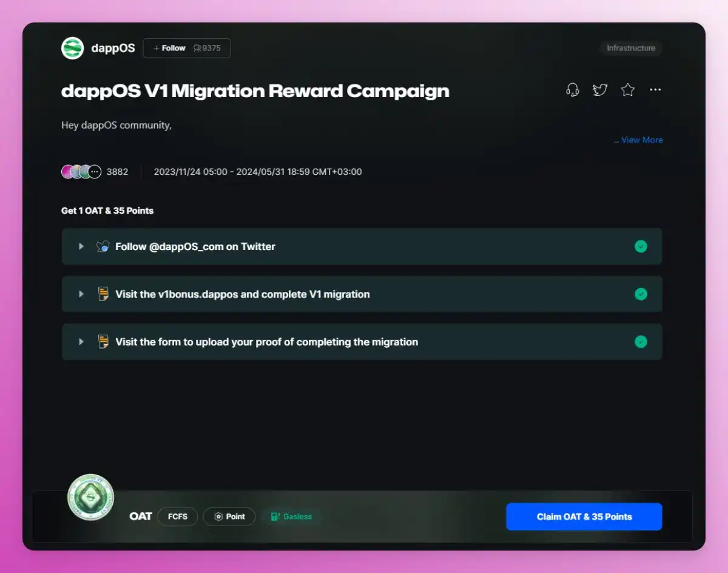The image size is (728, 573).
Task: Expand the upload proof form task
Action: (362, 342)
